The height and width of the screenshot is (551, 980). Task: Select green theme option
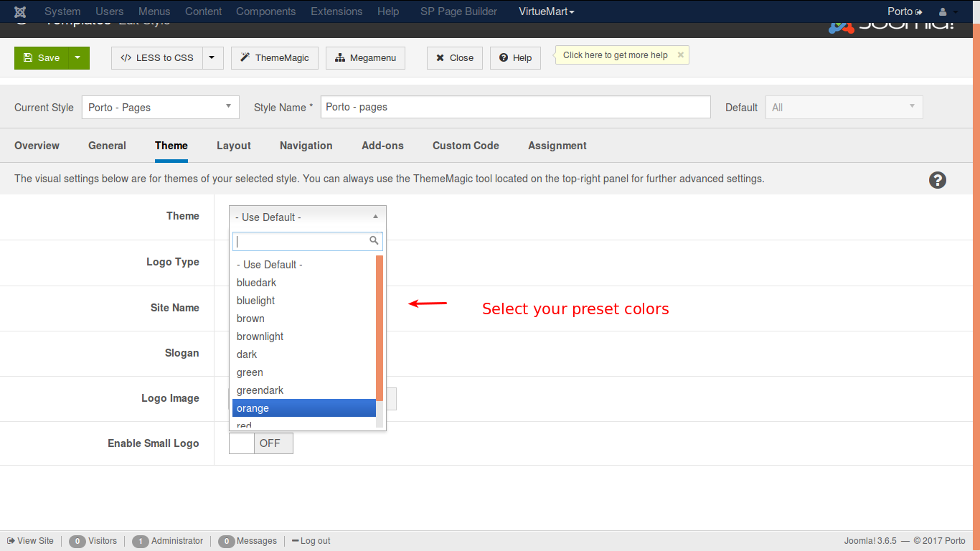[x=304, y=372]
